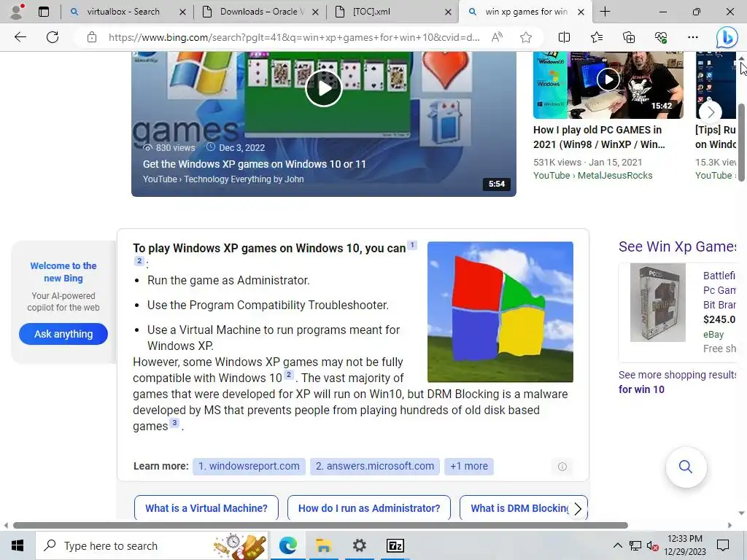
Task: Open the notification center icon
Action: [x=723, y=545]
